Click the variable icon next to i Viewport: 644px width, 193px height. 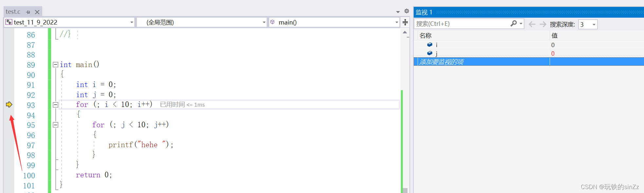pyautogui.click(x=430, y=45)
